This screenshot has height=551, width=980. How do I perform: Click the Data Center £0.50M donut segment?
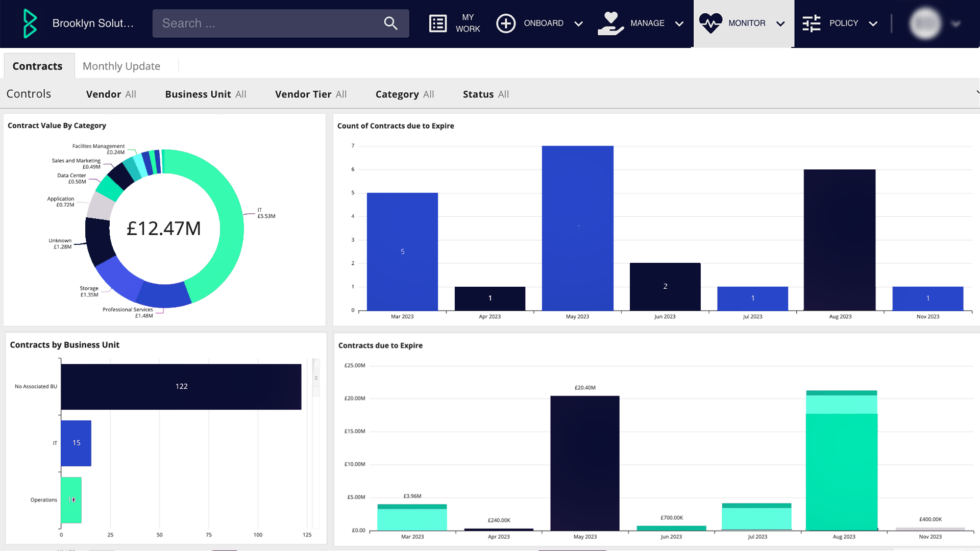click(x=109, y=188)
